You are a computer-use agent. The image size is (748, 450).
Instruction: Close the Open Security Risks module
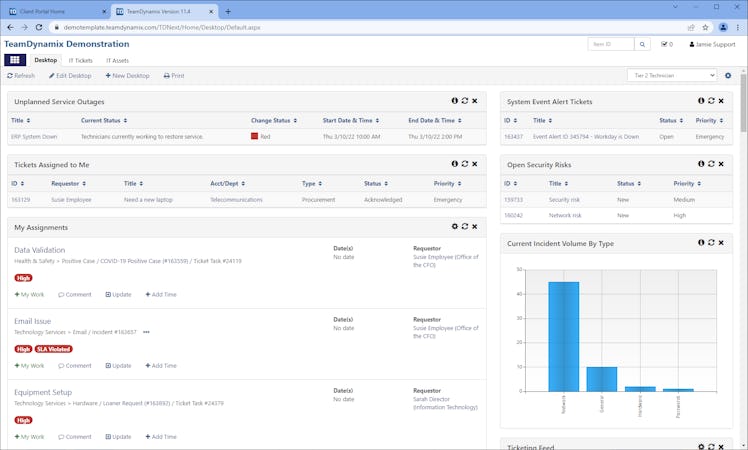coord(721,164)
